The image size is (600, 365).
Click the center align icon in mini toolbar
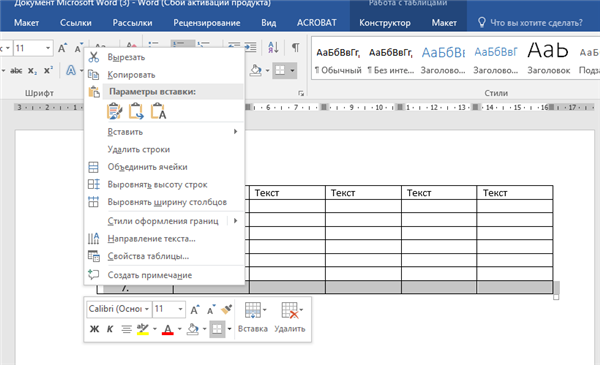[x=126, y=329]
